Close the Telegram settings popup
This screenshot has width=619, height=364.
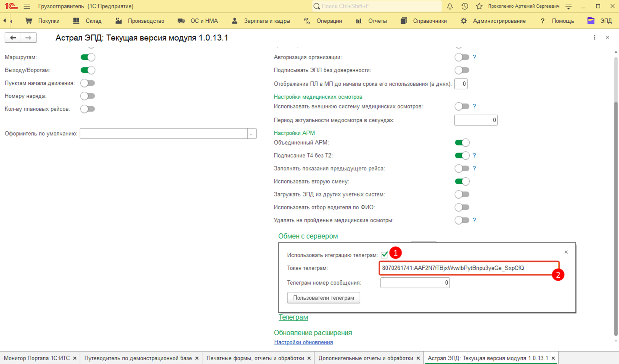(x=566, y=252)
